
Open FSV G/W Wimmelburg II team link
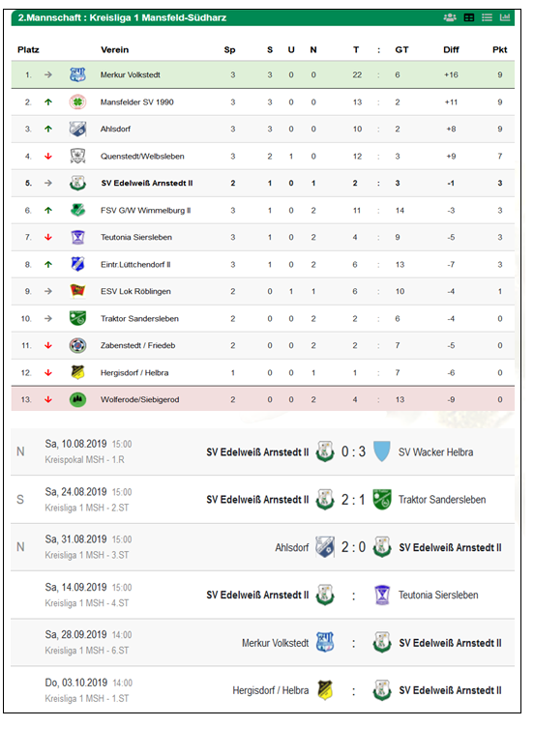146,210
